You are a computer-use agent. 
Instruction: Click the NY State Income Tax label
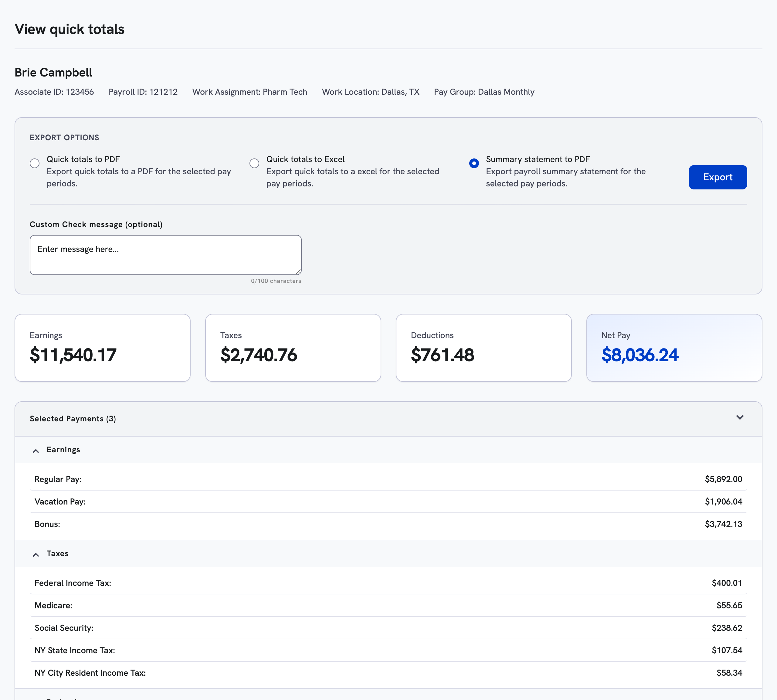click(75, 651)
